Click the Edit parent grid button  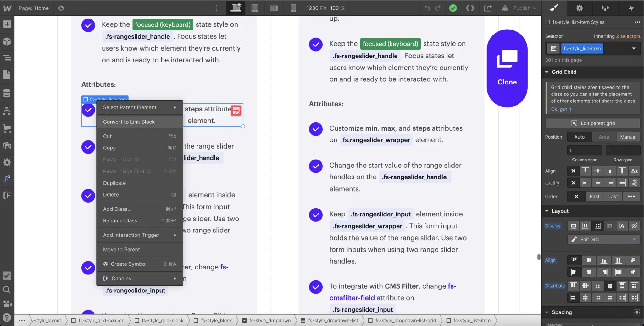tap(592, 123)
